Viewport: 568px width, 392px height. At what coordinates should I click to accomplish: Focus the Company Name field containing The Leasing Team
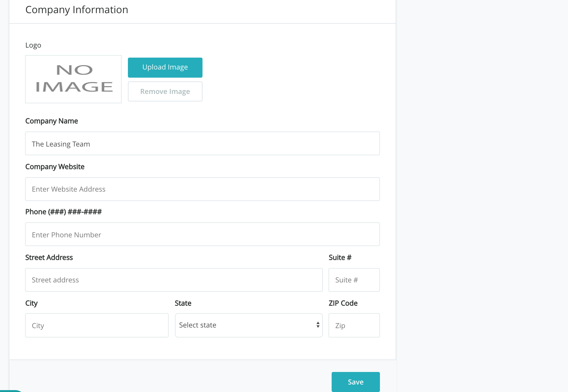point(202,144)
